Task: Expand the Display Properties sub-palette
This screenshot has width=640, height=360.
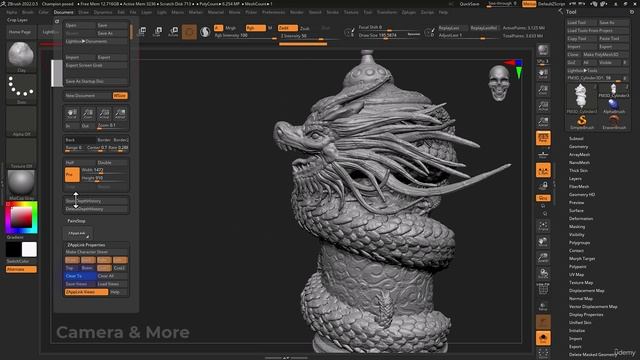Action: (586, 314)
